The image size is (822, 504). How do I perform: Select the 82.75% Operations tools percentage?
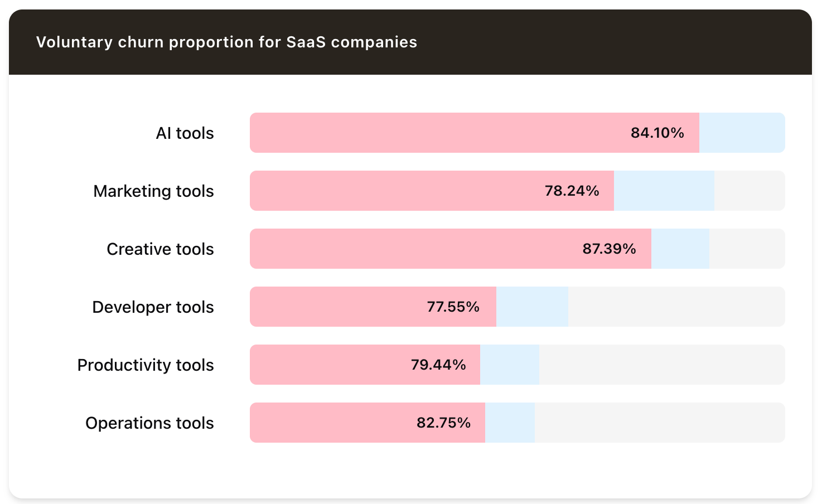coord(443,423)
